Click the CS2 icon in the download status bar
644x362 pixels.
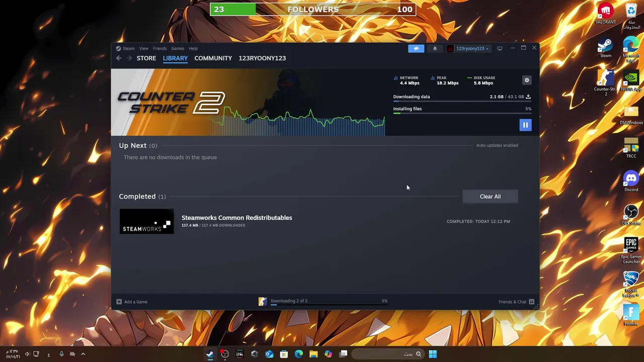(x=263, y=301)
